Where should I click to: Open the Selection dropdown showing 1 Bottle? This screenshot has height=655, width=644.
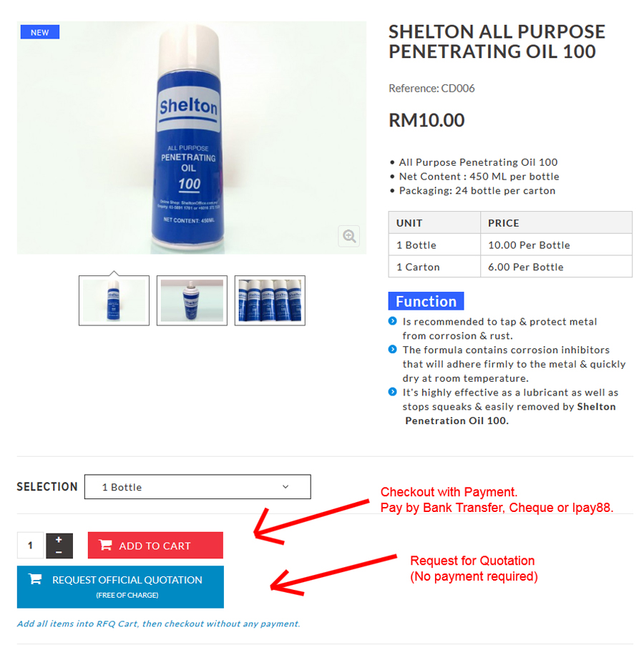197,487
